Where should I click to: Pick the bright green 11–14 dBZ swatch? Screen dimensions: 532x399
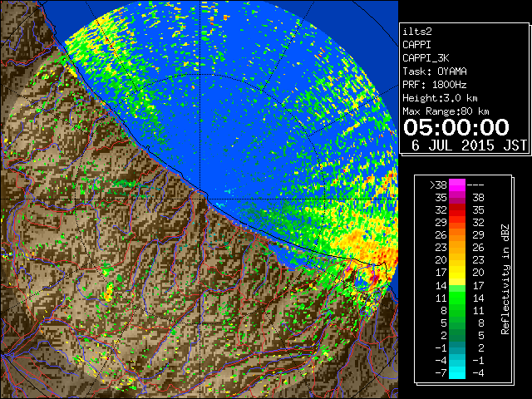click(x=457, y=298)
